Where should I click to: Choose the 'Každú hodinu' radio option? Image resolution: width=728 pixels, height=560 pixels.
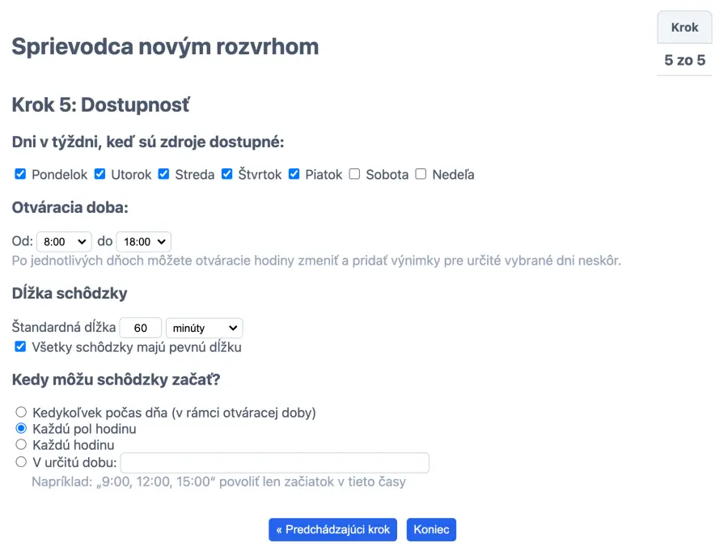point(21,444)
